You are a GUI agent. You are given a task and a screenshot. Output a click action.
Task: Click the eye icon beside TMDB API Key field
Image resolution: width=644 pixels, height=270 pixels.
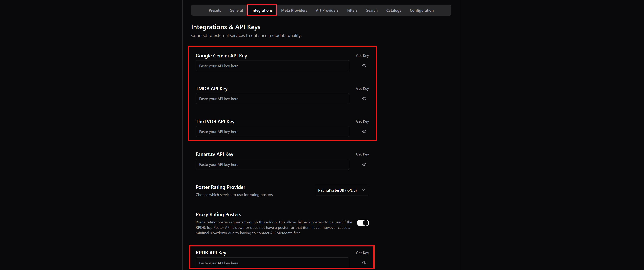[x=364, y=99]
